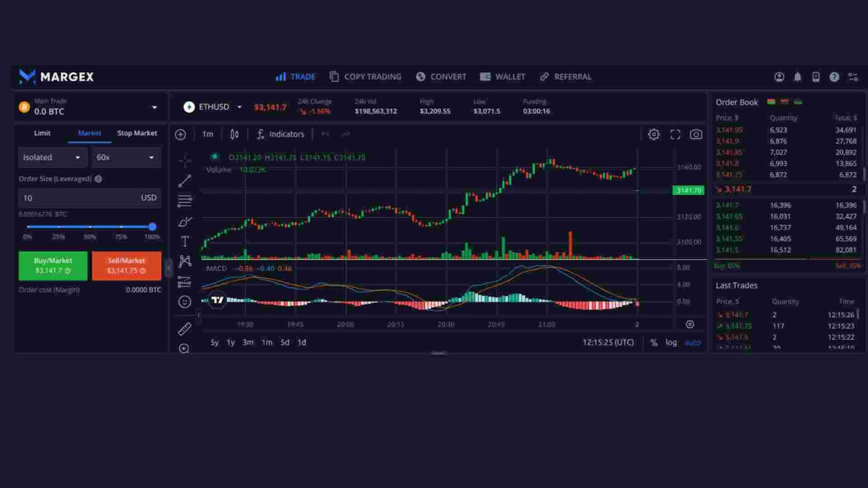
Task: Click the Order Size input field
Action: click(90, 198)
